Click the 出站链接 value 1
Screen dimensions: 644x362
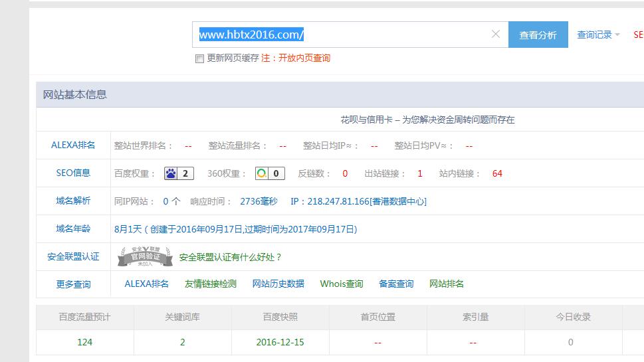tap(420, 173)
